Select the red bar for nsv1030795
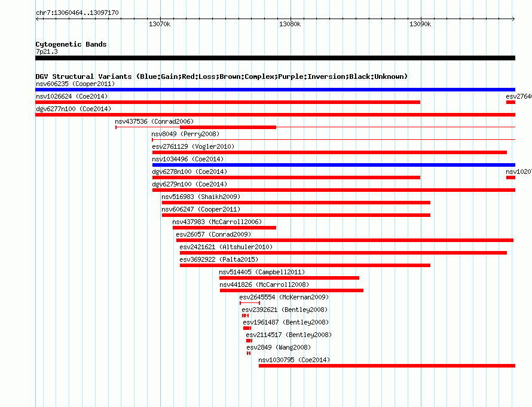This screenshot has width=532, height=407. pos(387,366)
